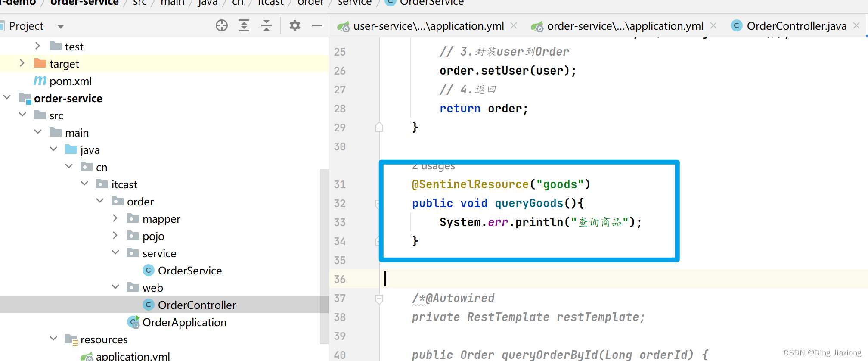Select the pojo package
Viewport: 868px width, 361px height.
[153, 236]
